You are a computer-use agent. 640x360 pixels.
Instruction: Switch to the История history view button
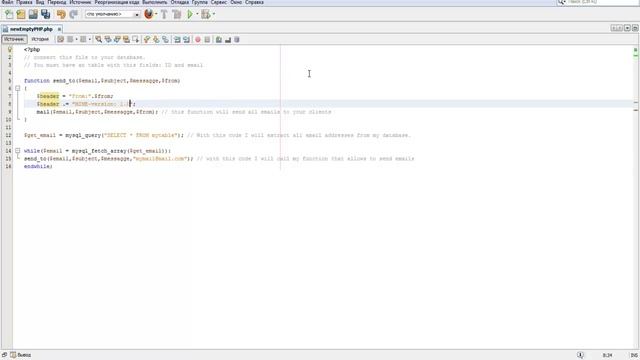coord(40,39)
